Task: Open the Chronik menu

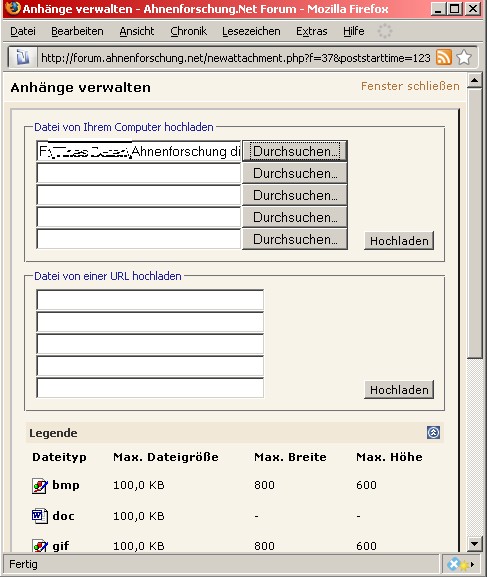Action: click(x=188, y=31)
